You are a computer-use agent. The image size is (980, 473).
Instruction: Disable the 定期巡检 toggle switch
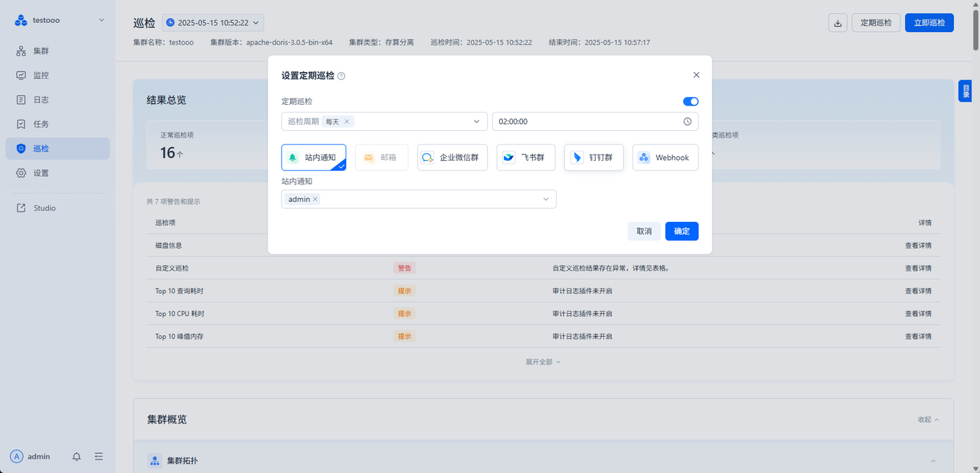pos(691,101)
